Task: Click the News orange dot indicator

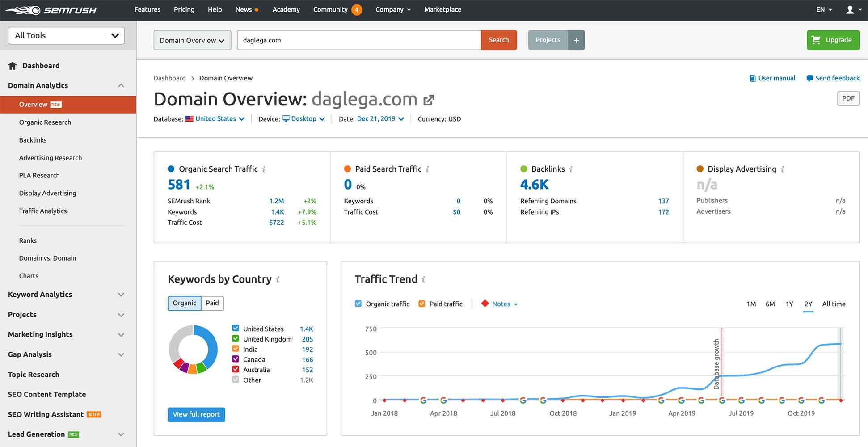Action: click(x=257, y=10)
